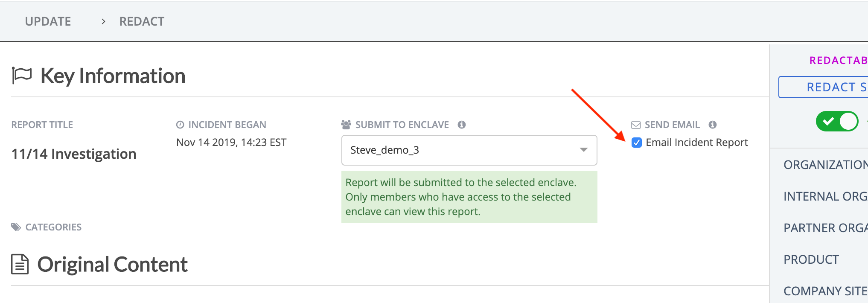Click the Key Information heading

point(113,76)
